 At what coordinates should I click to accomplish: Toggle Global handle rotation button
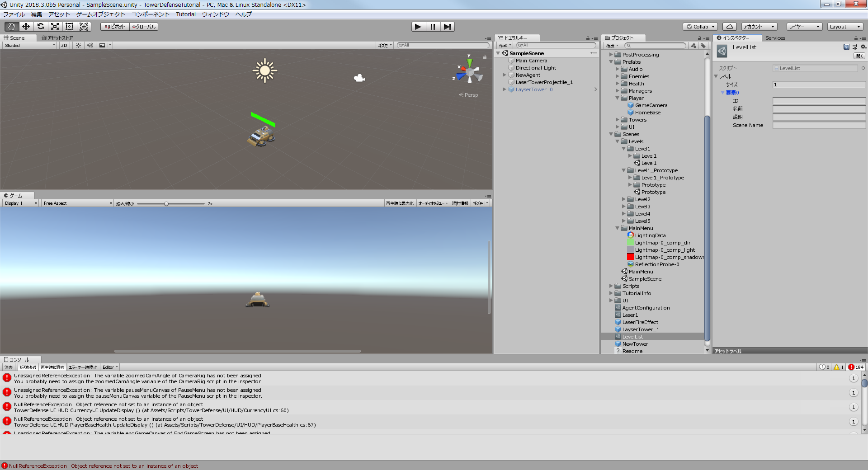(144, 27)
